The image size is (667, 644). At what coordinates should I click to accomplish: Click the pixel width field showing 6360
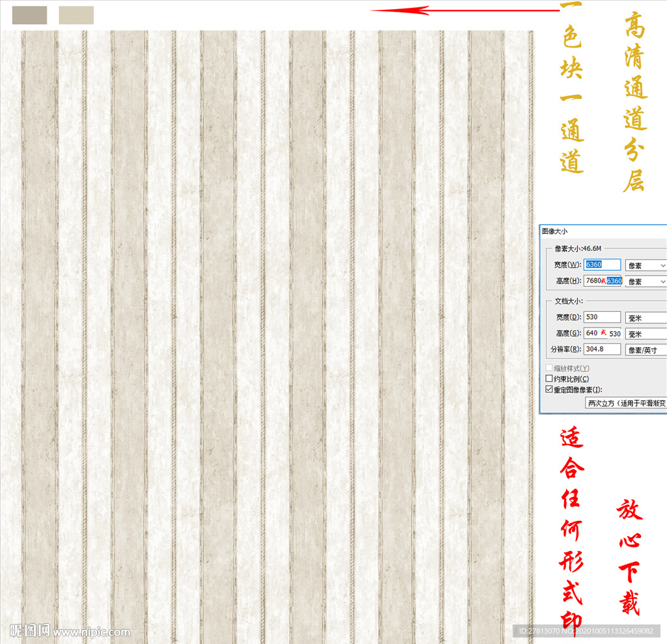pos(602,264)
